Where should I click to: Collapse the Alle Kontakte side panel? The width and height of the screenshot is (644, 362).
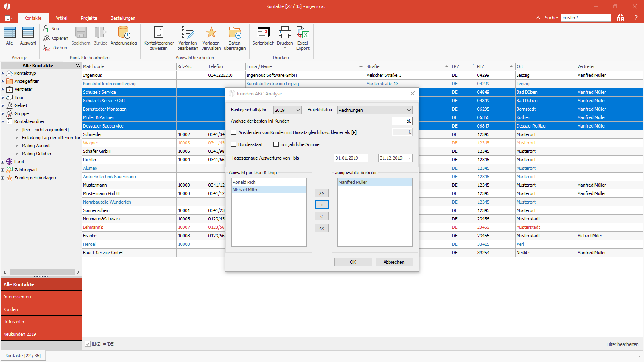pyautogui.click(x=78, y=65)
